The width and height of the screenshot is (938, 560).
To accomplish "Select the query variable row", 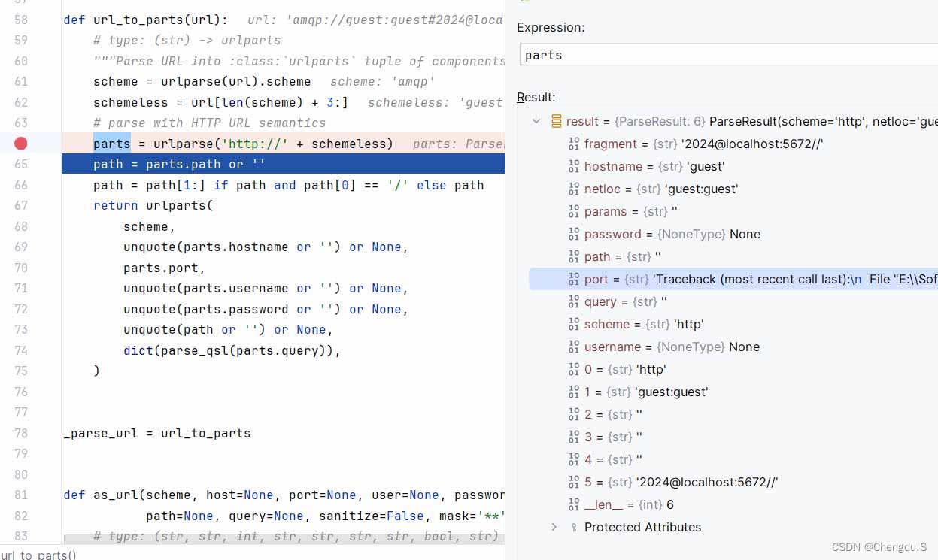I will click(626, 301).
